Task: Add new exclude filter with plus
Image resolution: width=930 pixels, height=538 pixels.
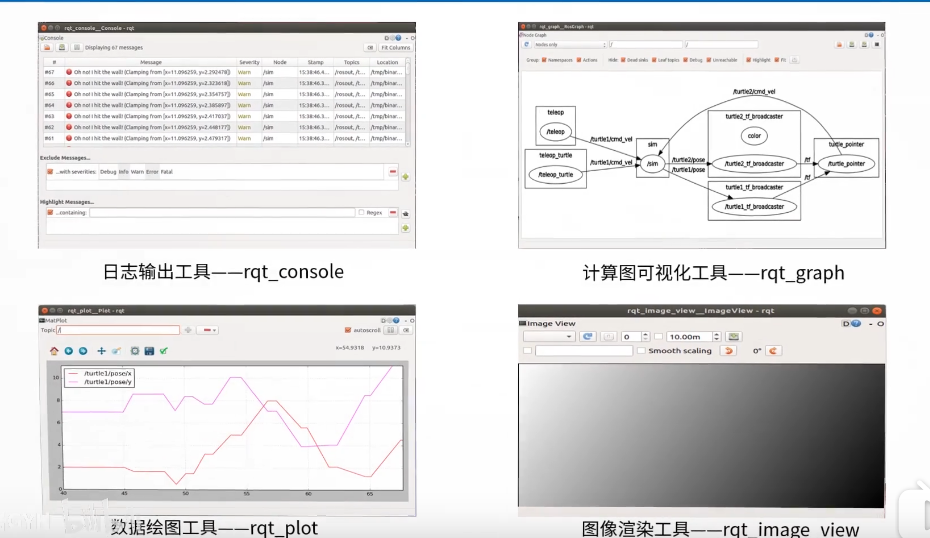Action: point(406,177)
